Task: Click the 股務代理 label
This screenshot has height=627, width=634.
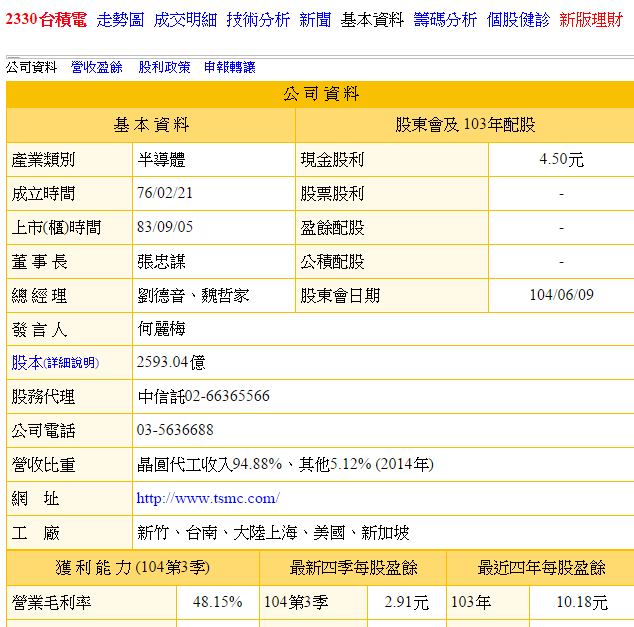Action: pos(43,397)
